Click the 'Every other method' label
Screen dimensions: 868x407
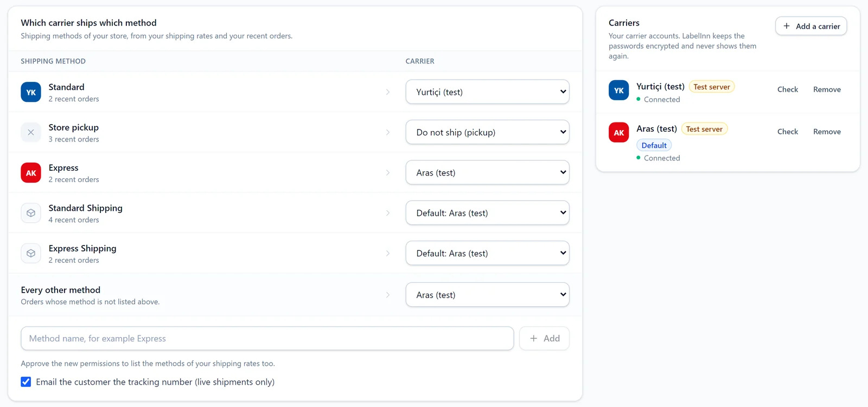[x=61, y=290]
